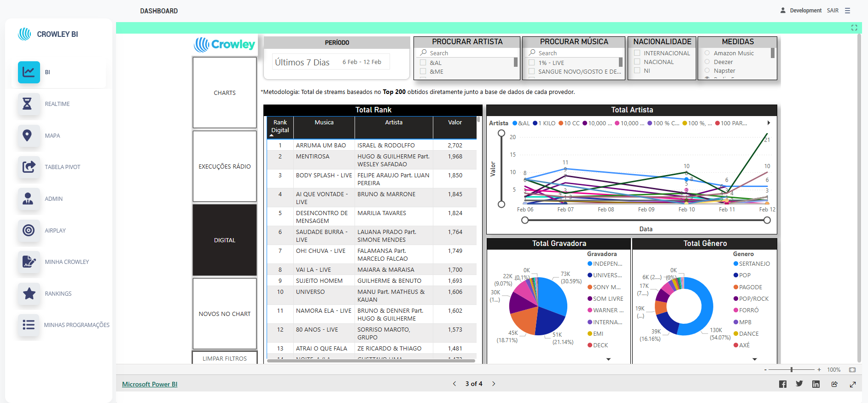Check the INTERNACIONAL nationality checkbox
This screenshot has height=403, width=868.
pyautogui.click(x=637, y=53)
